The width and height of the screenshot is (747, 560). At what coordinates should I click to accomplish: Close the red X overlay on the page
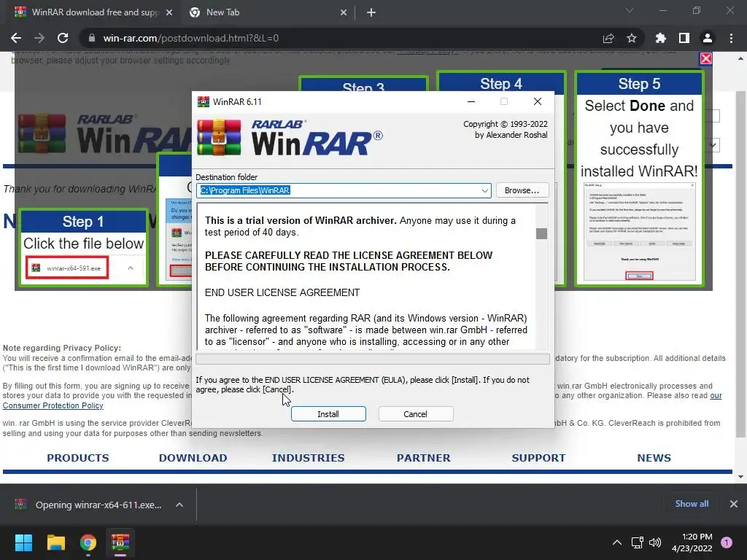pyautogui.click(x=705, y=58)
